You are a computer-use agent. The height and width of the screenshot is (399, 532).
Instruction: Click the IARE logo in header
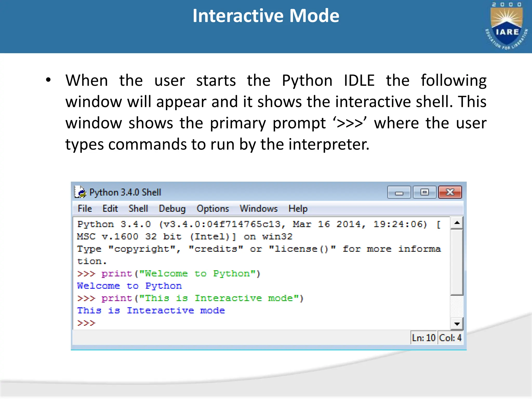tap(506, 26)
